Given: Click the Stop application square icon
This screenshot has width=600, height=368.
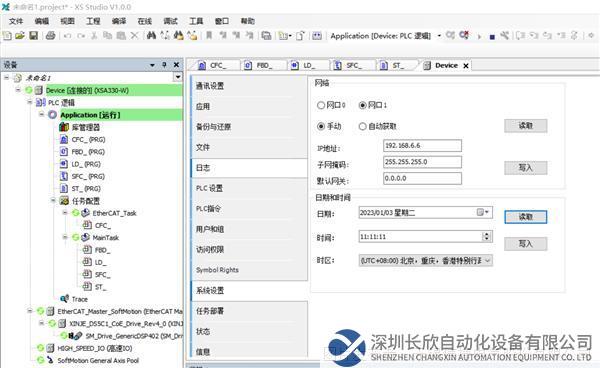Looking at the screenshot, I should (x=492, y=37).
